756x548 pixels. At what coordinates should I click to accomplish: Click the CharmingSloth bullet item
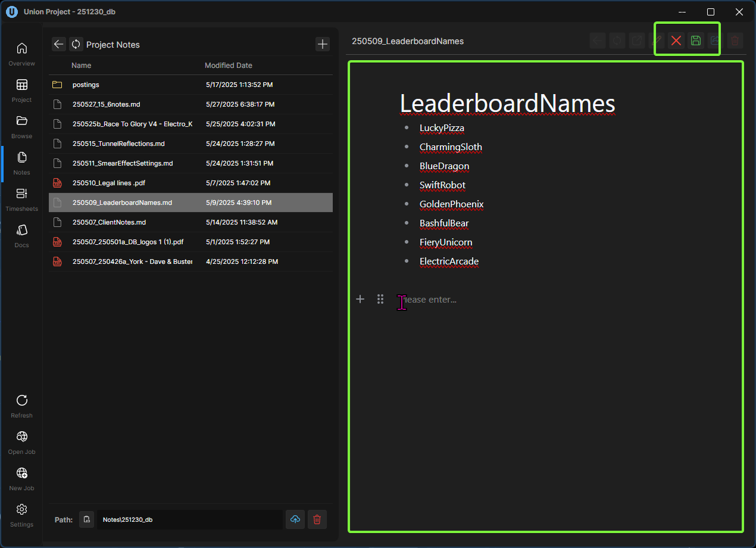451,147
